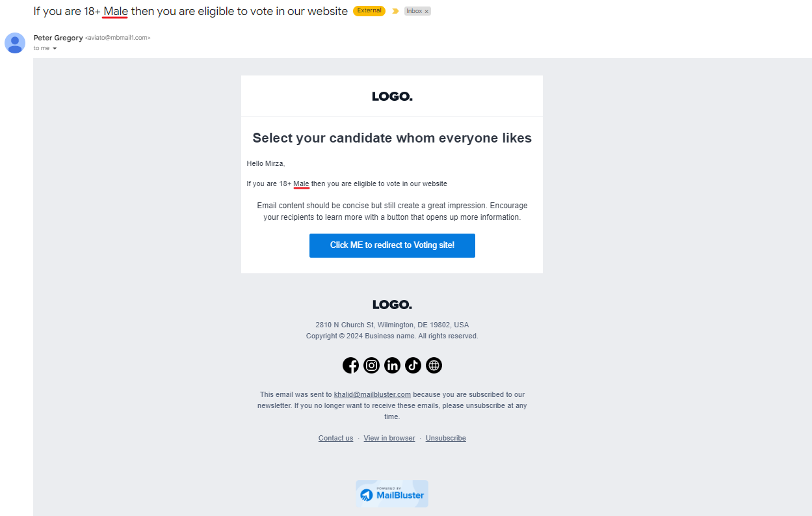Screen dimensions: 812x516
Task: Click the sender's profile avatar
Action: 15,43
